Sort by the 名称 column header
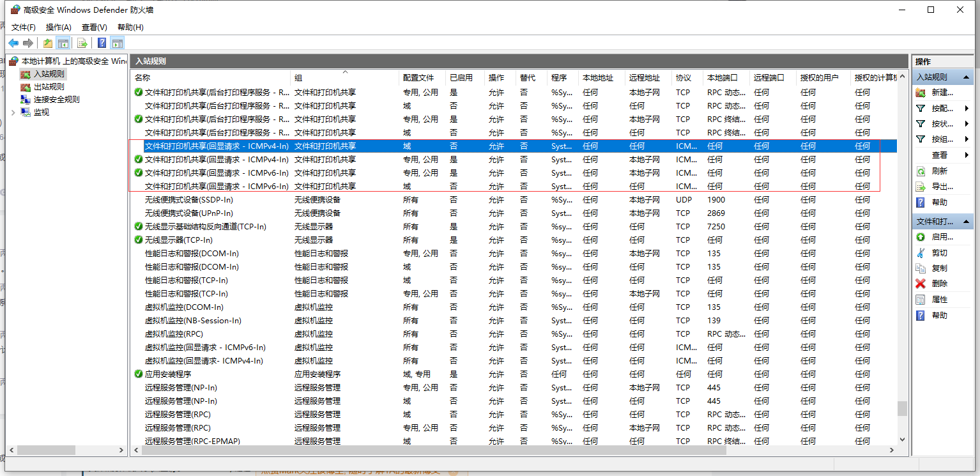Screen dimensions: 980x476 [211, 78]
